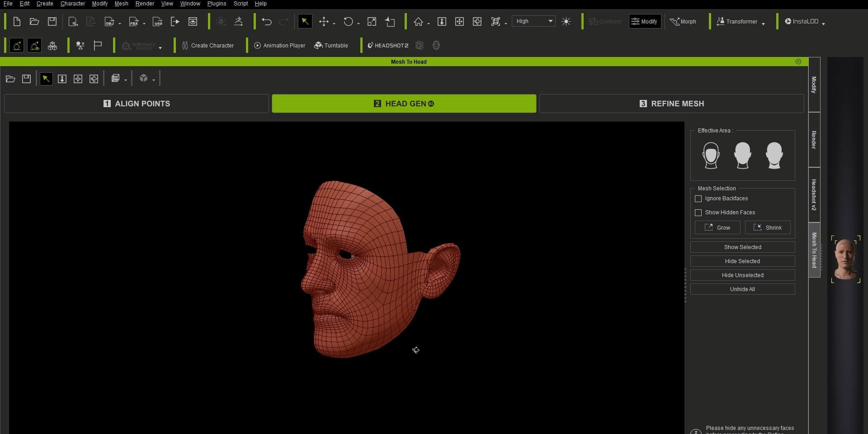Open the Turntable view

pyautogui.click(x=331, y=45)
